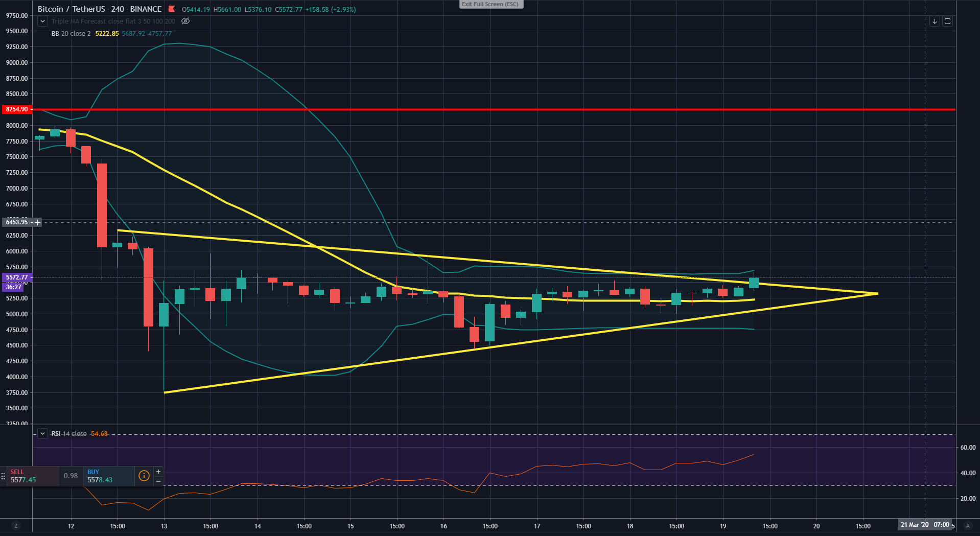This screenshot has height=536, width=980.
Task: Click the Bitcoin / TetherUS symbol title
Action: click(71, 9)
